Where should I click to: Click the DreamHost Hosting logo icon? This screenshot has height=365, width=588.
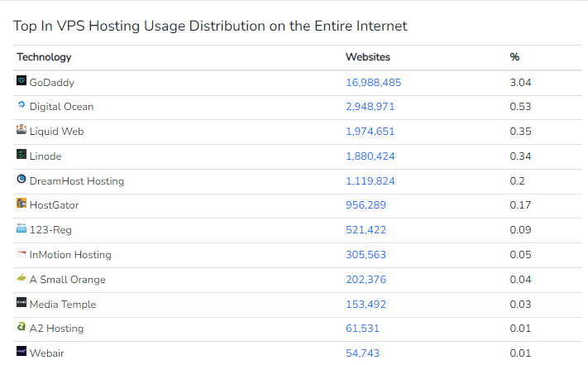pyautogui.click(x=22, y=179)
